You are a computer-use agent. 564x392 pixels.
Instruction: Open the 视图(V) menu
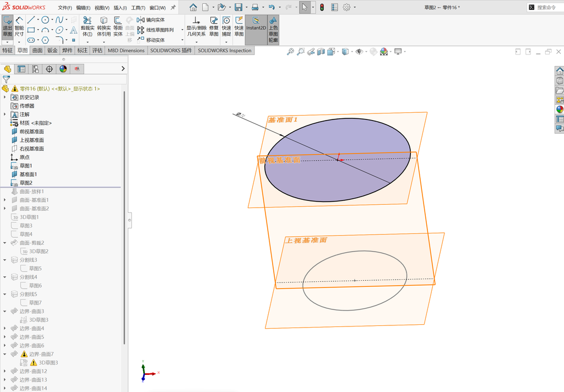(102, 8)
